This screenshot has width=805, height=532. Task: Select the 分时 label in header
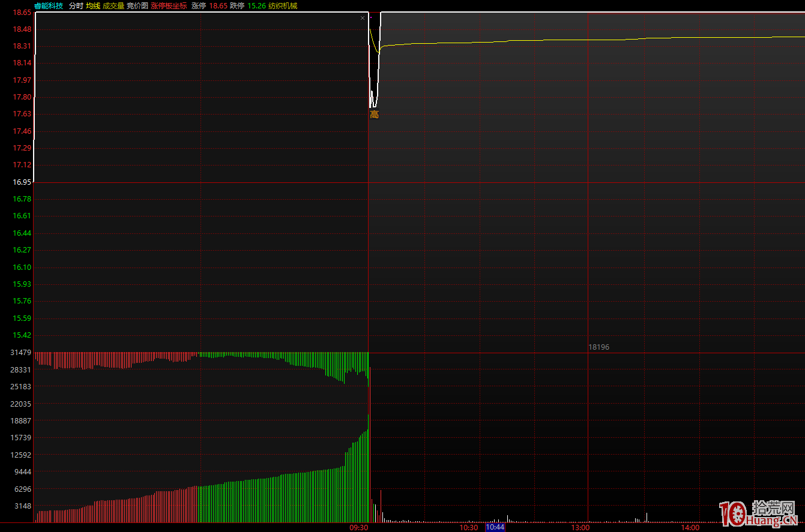point(76,5)
